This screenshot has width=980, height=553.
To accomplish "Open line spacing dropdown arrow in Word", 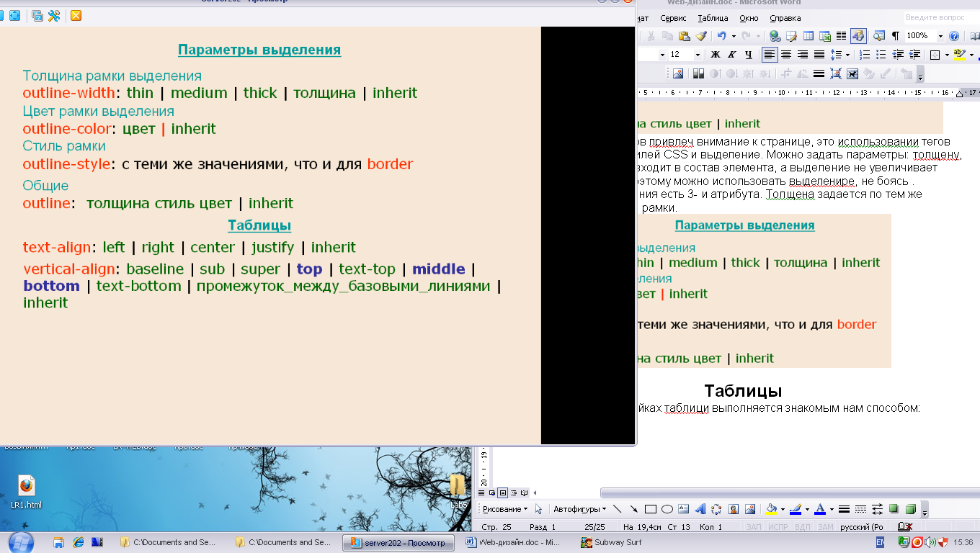I will (848, 55).
